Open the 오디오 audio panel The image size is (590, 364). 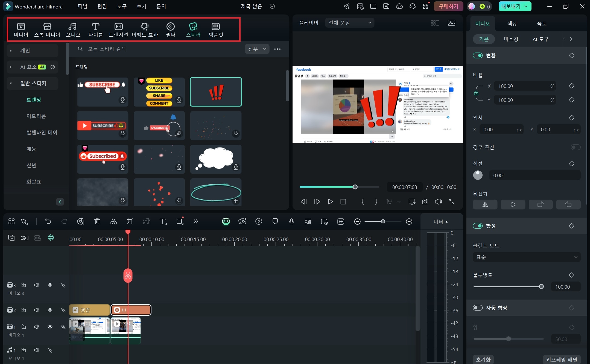point(73,30)
